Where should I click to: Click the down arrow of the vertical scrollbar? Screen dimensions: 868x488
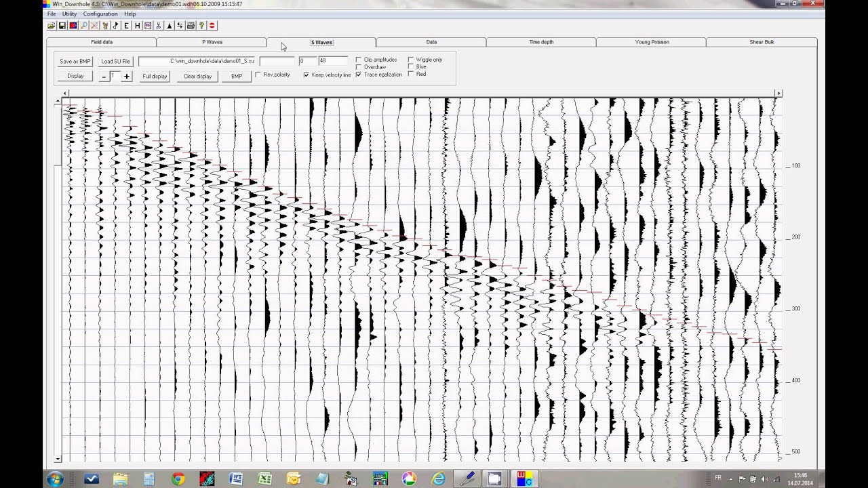pos(58,459)
